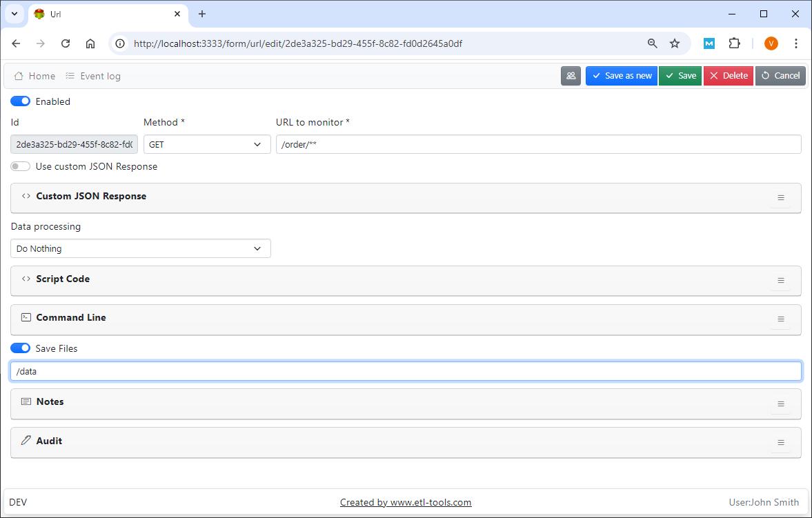Reload the page with the browser refresh icon
Viewport: 812px width, 518px height.
pos(66,43)
